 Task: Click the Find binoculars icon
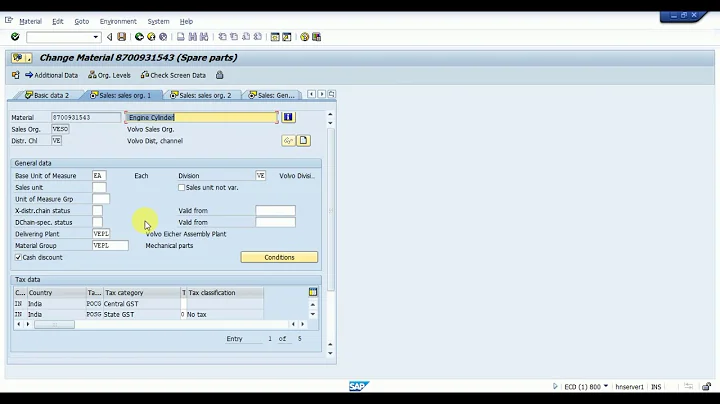point(192,37)
